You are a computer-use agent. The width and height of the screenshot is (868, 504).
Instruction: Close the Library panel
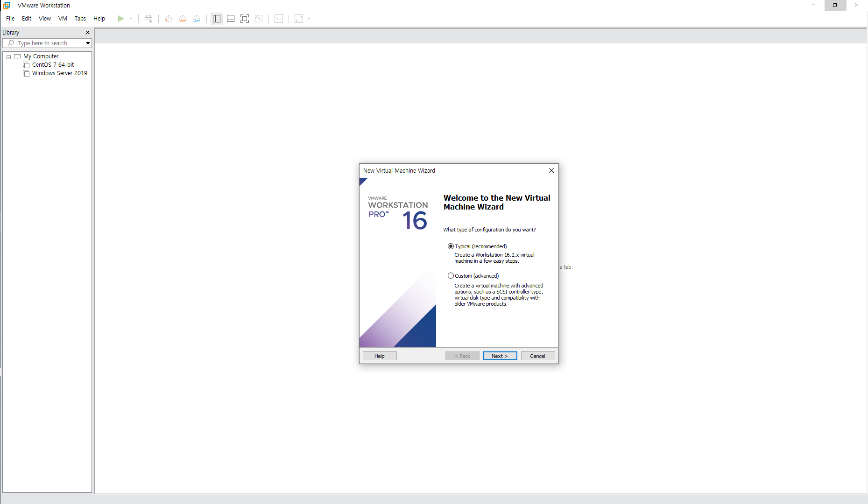88,32
